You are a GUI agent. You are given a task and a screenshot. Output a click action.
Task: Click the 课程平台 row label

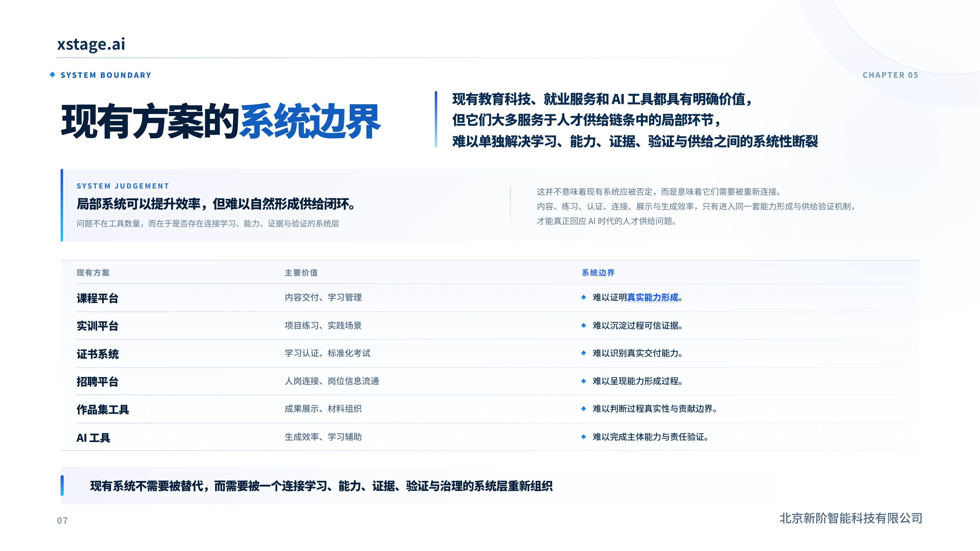click(x=97, y=298)
